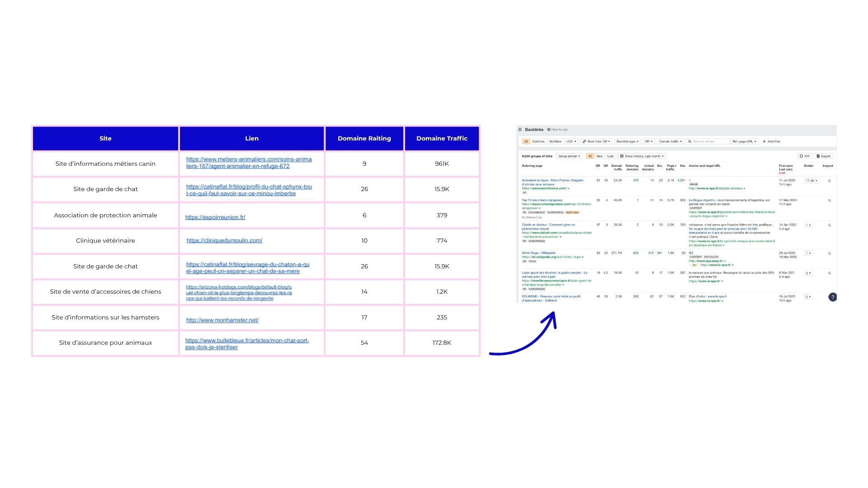Screen dimensions: 868x488
Task: Open the Best links: Off dropdown
Action: pyautogui.click(x=596, y=141)
